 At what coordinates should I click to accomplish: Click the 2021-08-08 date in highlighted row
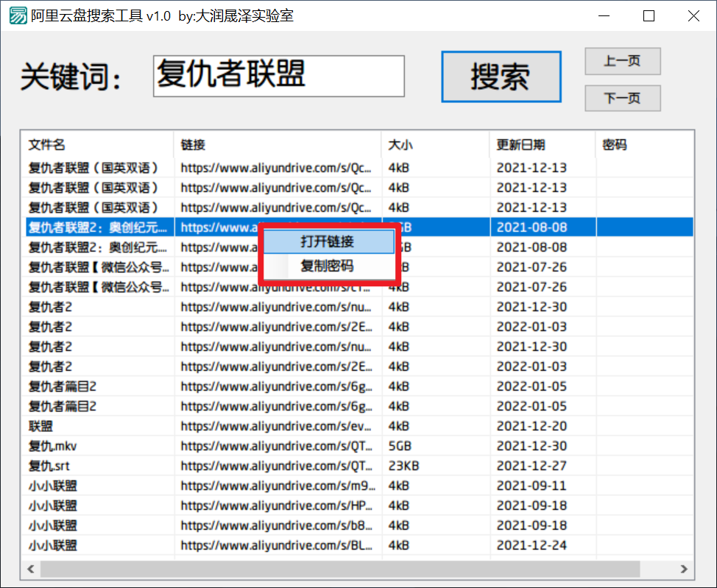click(x=531, y=227)
